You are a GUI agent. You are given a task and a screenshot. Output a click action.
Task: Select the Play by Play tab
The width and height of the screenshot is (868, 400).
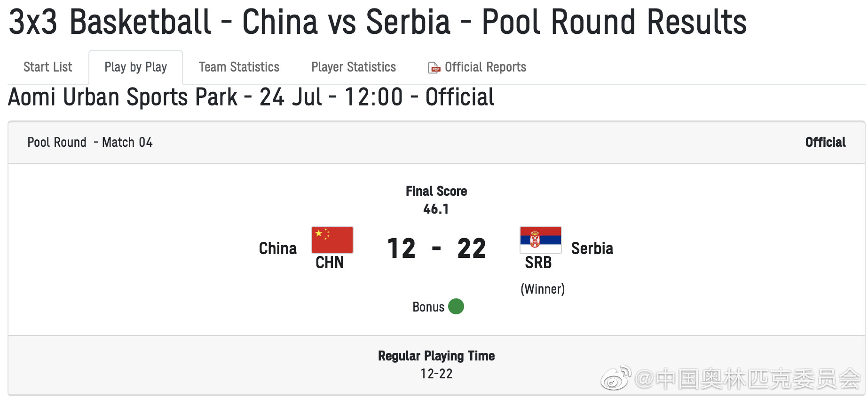coord(135,67)
